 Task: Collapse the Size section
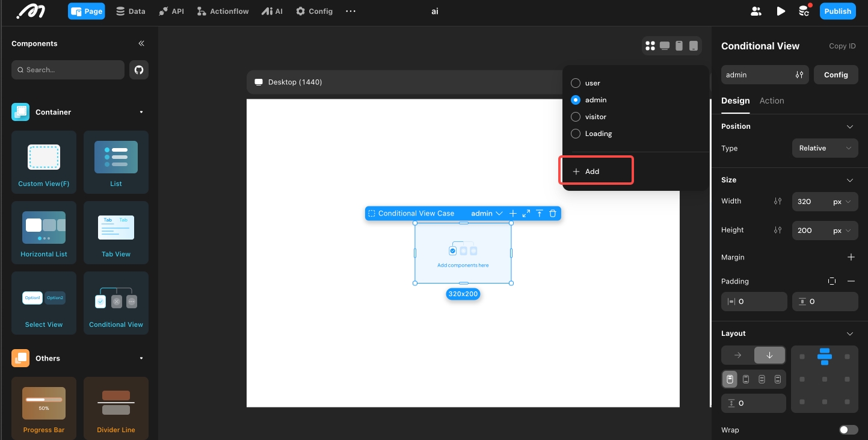(850, 180)
